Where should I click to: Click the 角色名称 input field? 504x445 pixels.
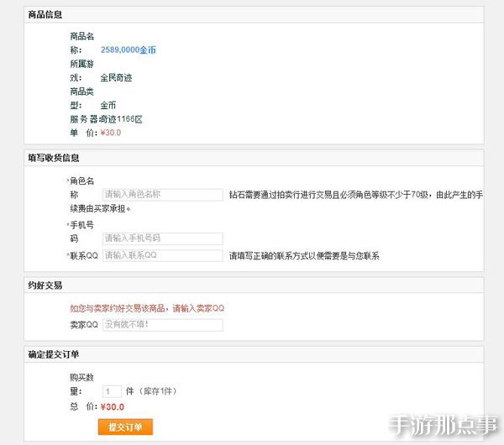162,194
